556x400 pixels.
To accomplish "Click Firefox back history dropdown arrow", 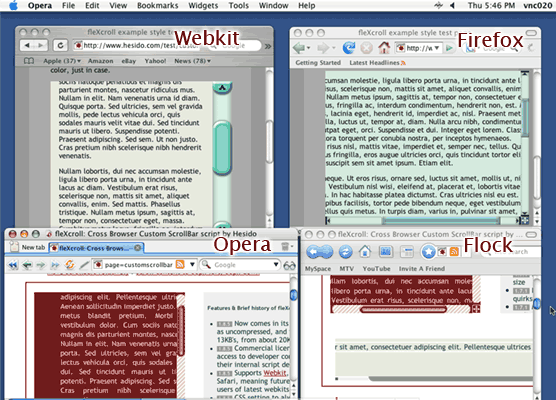I will (x=309, y=48).
